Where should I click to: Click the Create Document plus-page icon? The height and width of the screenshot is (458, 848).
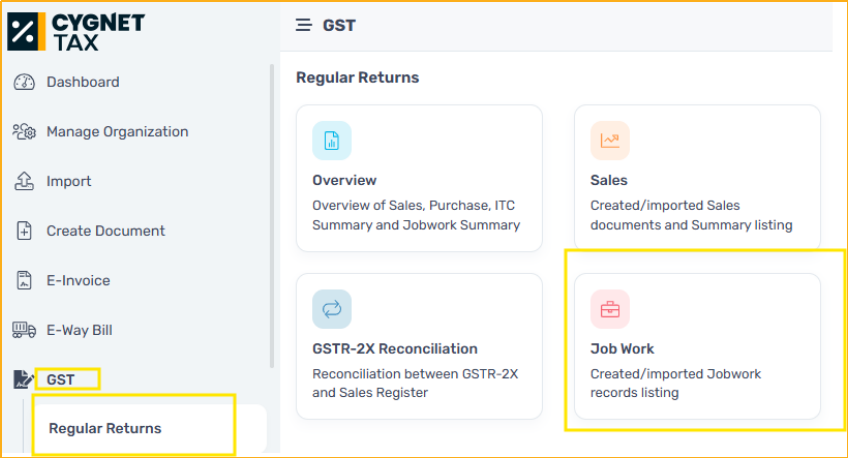[x=24, y=231]
